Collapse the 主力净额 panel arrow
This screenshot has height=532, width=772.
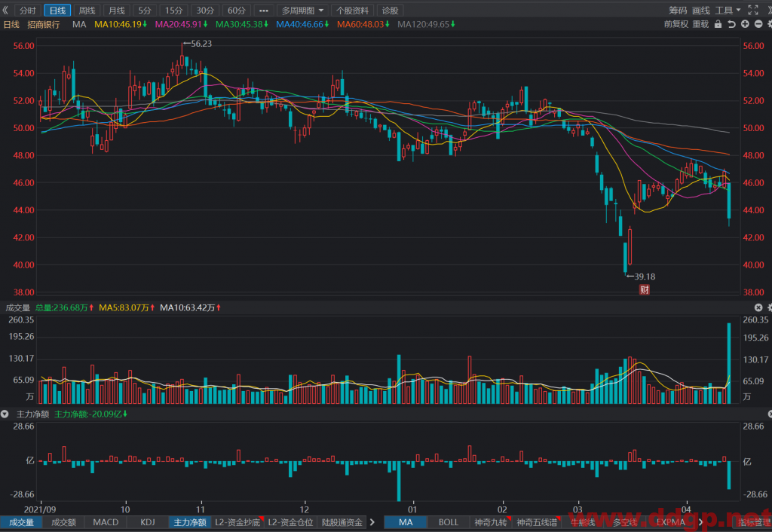[5, 414]
